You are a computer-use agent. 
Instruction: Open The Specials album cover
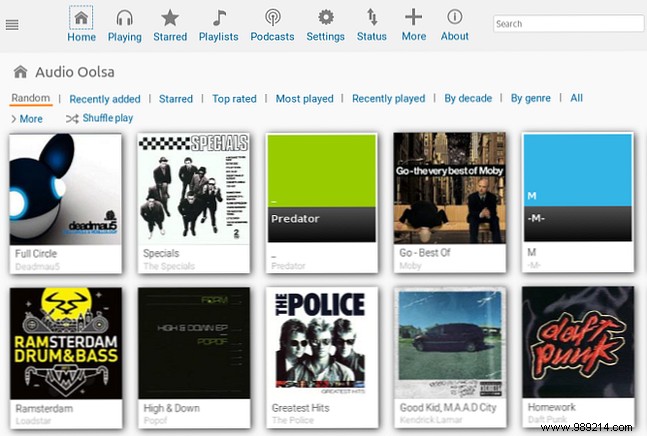194,189
